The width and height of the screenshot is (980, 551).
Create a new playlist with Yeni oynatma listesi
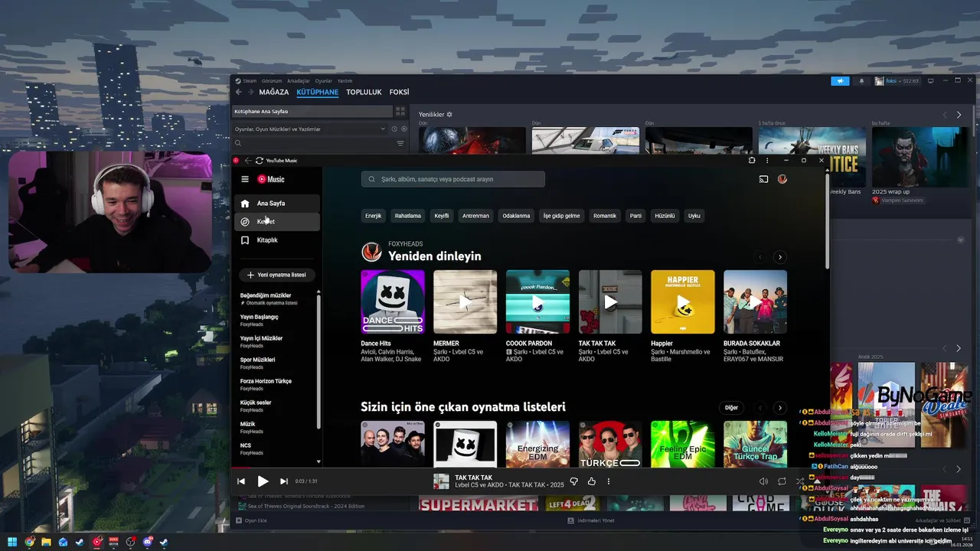point(276,275)
